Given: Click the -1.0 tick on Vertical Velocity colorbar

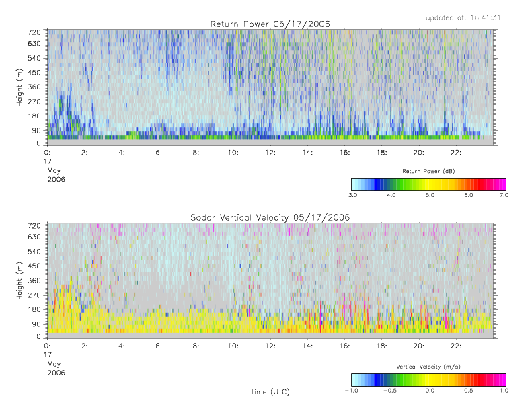Looking at the screenshot, I should (x=351, y=391).
